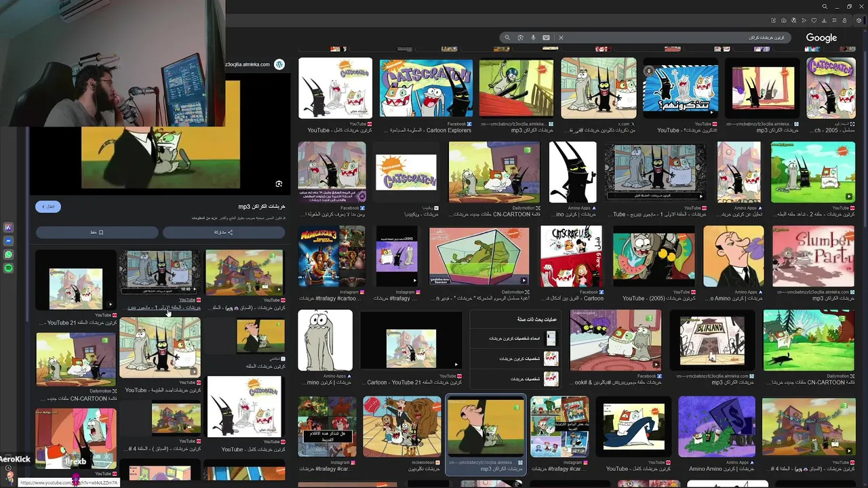Open browser search icon in title bar
Screen dimensions: 868x488
[825, 7]
